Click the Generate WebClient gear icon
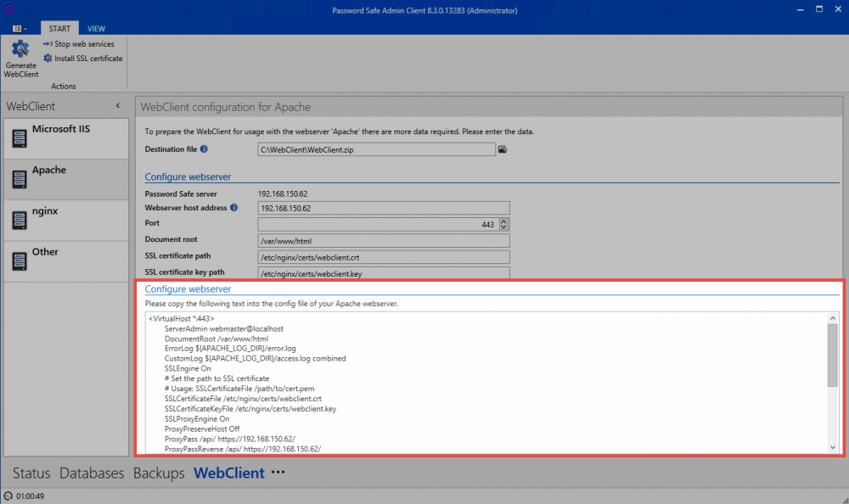The height and width of the screenshot is (504, 849). (20, 49)
